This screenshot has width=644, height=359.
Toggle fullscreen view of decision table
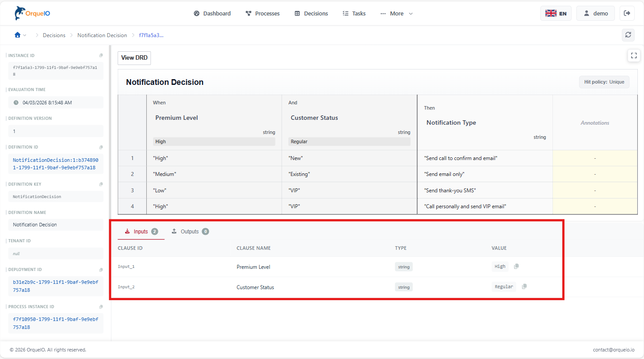[x=633, y=55]
